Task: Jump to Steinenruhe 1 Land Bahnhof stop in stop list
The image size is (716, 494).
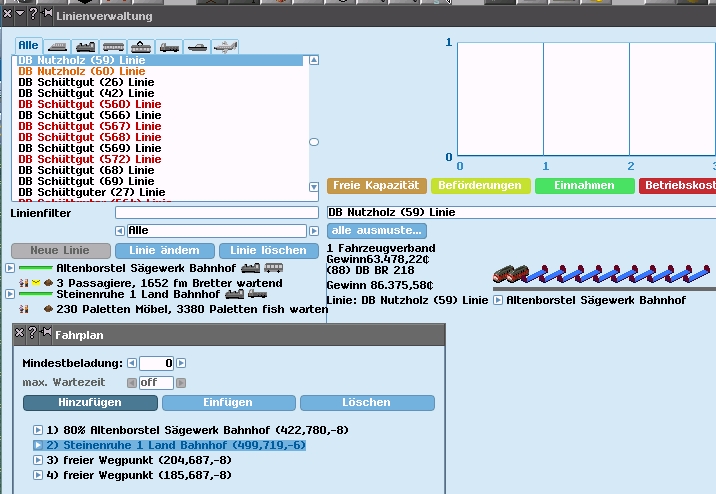Action: (x=10, y=294)
